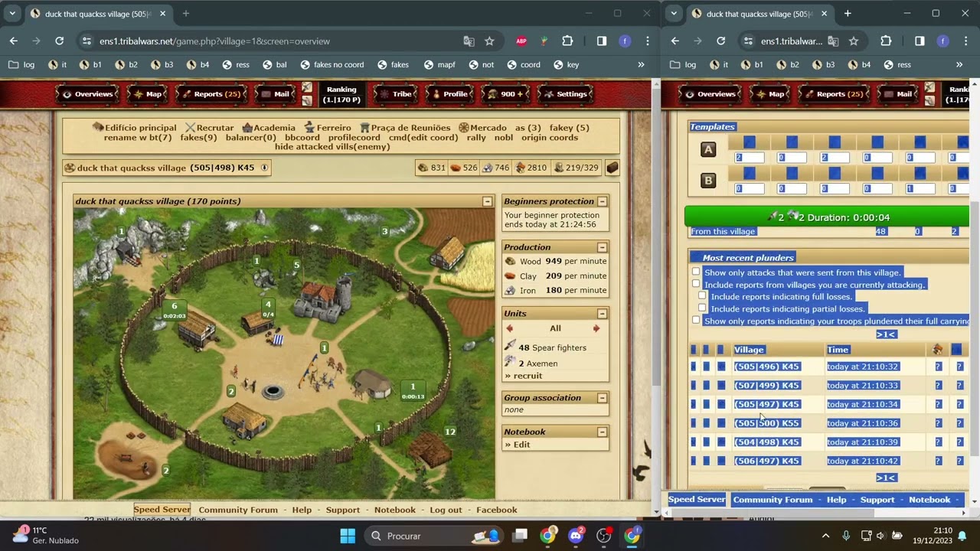Viewport: 980px width, 551px height.
Task: Open Windows Start menu
Action: 348,536
